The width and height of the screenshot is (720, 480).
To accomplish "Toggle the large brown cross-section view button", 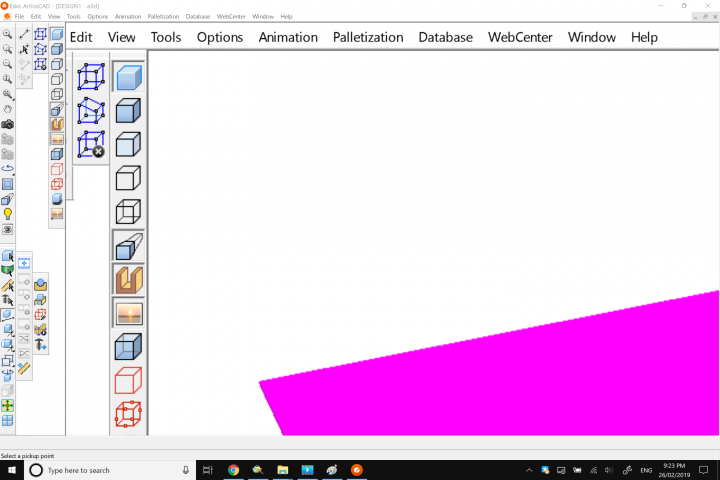I will point(128,280).
